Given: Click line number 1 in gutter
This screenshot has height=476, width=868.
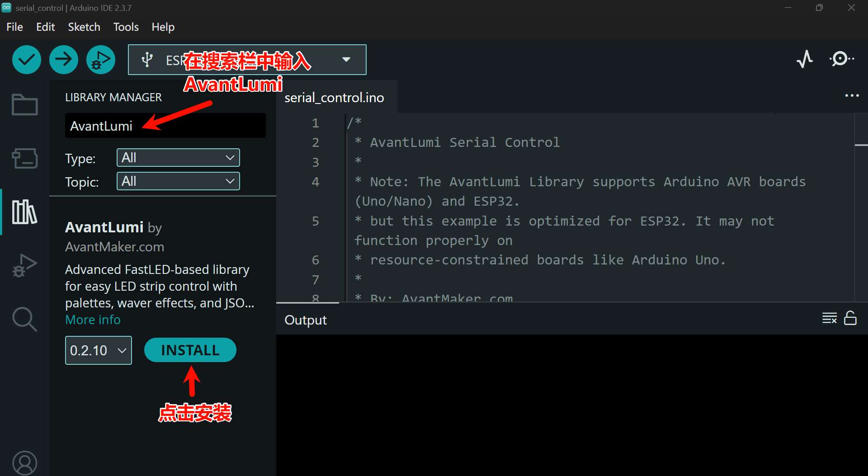Looking at the screenshot, I should 316,123.
